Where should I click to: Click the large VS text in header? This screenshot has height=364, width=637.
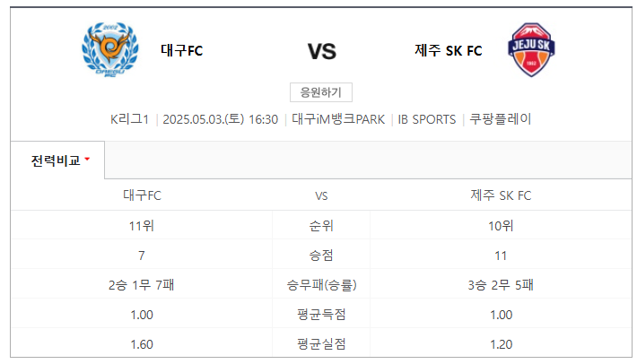(322, 51)
